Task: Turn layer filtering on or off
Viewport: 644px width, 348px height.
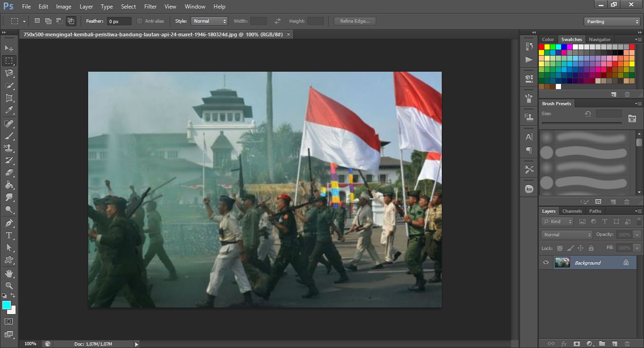Action: pos(639,221)
